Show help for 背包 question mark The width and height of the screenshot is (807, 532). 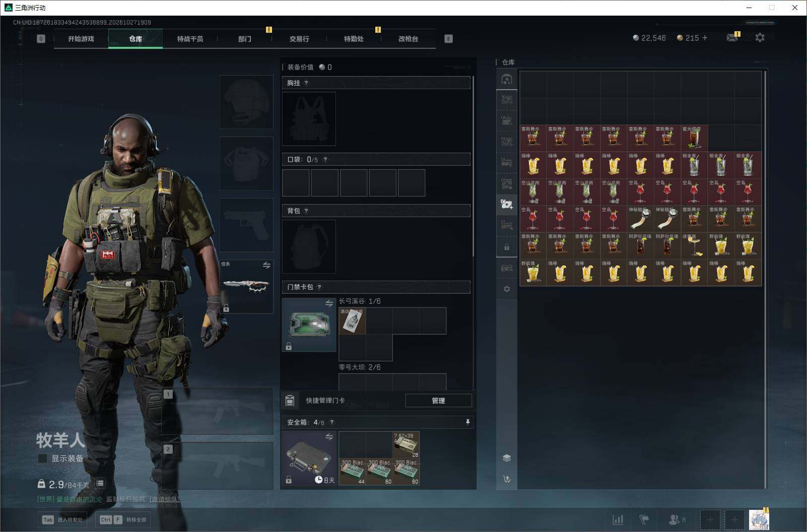pos(306,211)
